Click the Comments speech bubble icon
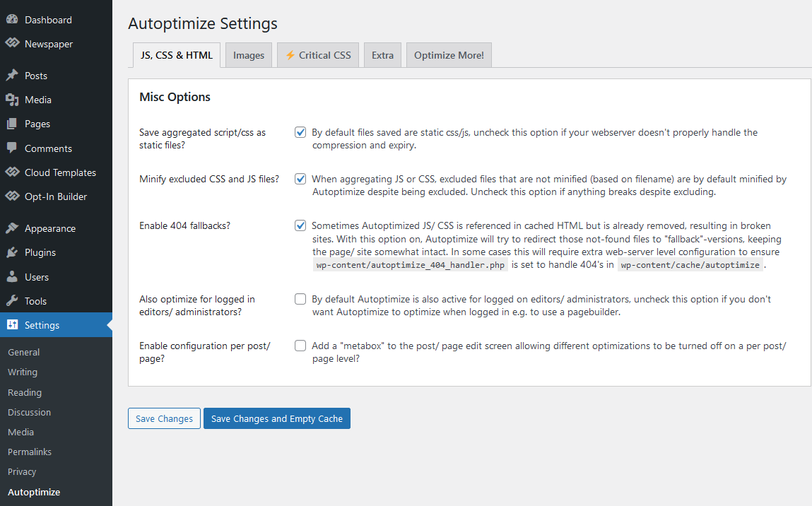This screenshot has width=812, height=506. (12, 148)
